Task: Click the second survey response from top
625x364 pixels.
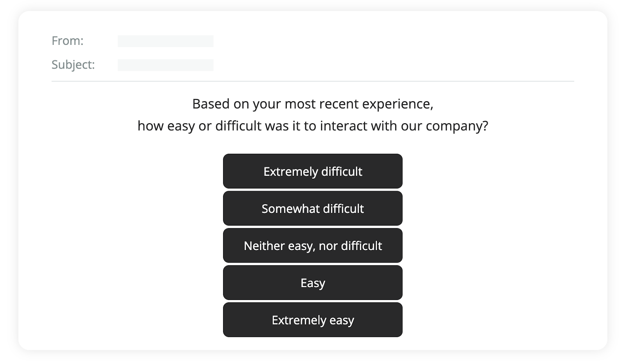Action: [312, 208]
